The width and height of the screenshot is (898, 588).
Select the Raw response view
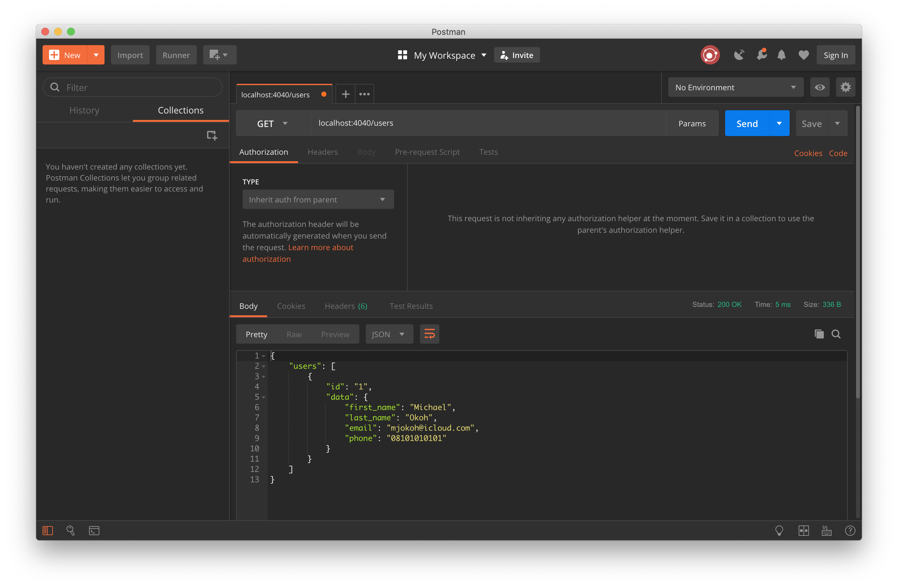tap(294, 334)
